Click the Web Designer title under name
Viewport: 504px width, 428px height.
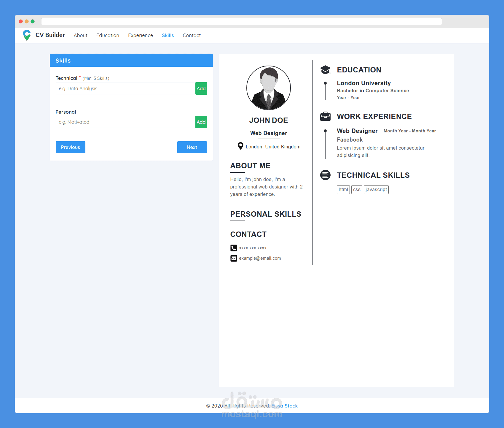click(x=269, y=133)
